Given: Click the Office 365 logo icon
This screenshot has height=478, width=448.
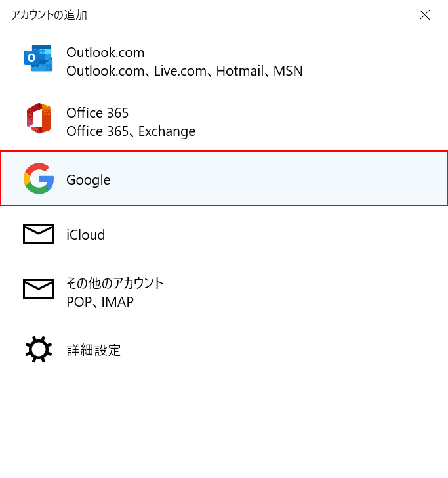Looking at the screenshot, I should 39,118.
